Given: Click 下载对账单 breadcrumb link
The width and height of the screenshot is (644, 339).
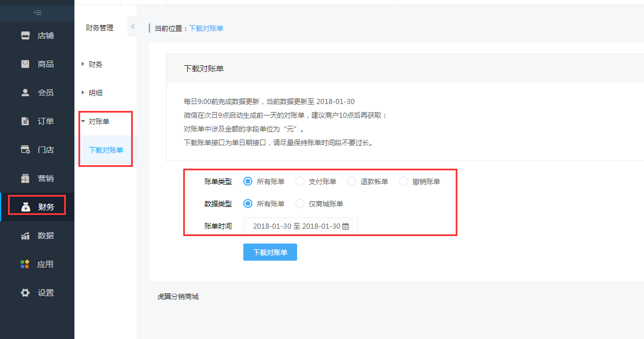Looking at the screenshot, I should click(x=206, y=28).
